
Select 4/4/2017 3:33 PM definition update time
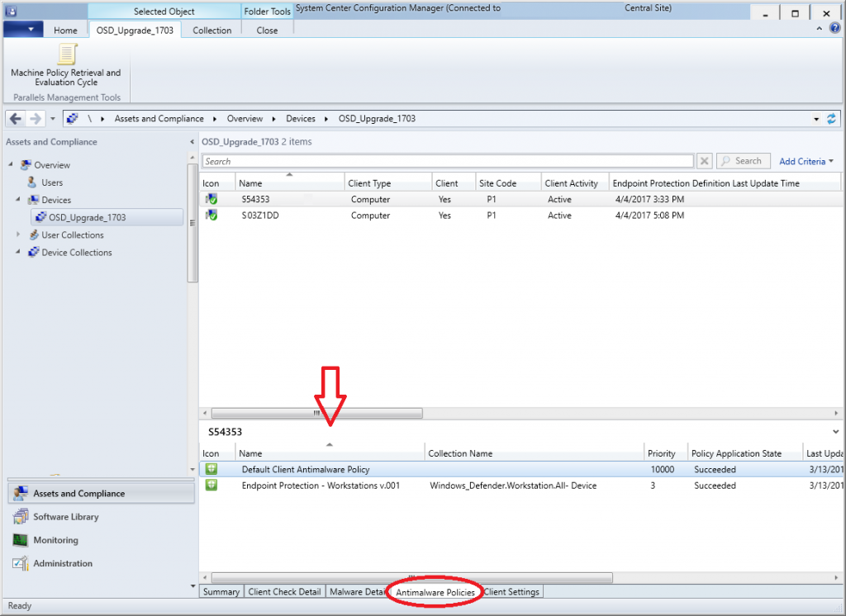tap(649, 199)
